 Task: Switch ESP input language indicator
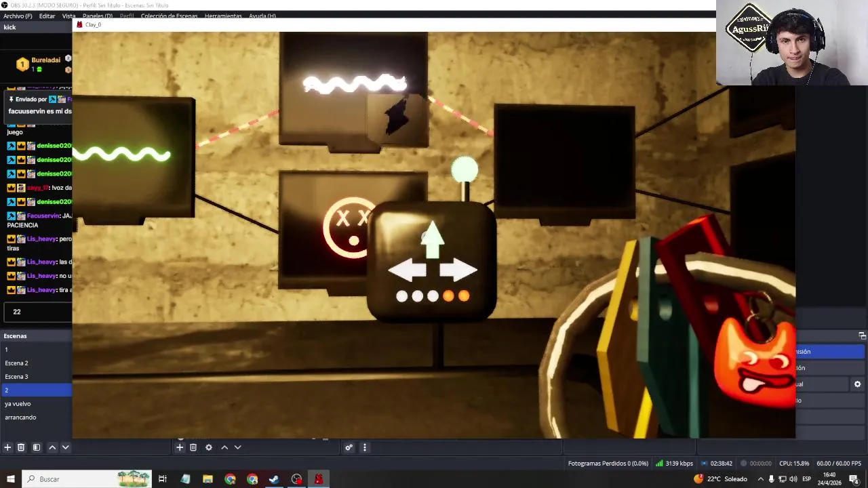(x=807, y=479)
